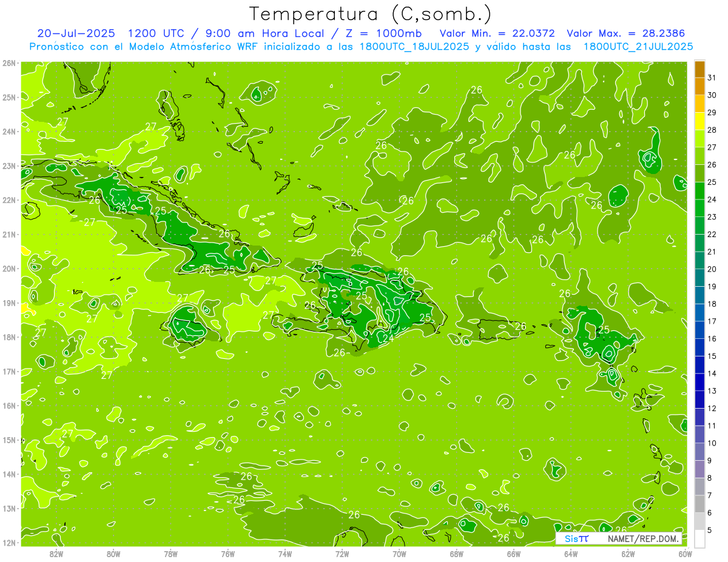Image resolution: width=728 pixels, height=562 pixels.
Task: Click valid-until time "1800UTC_21JUL2025"
Action: pyautogui.click(x=638, y=47)
